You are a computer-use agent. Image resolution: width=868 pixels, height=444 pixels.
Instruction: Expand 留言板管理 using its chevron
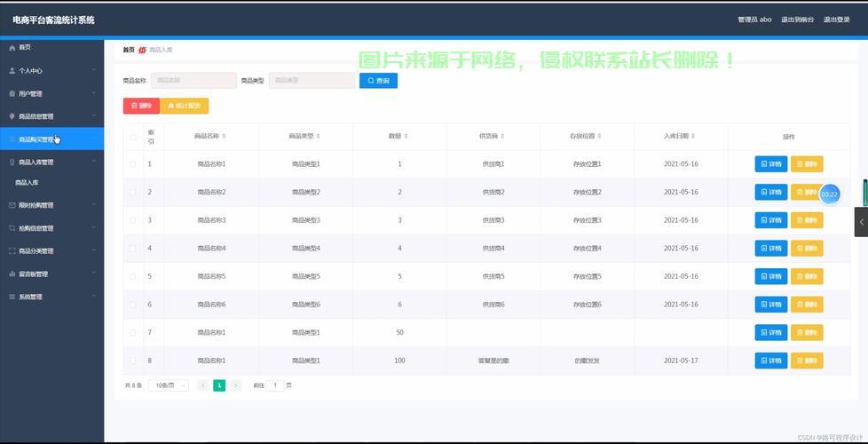pyautogui.click(x=93, y=274)
